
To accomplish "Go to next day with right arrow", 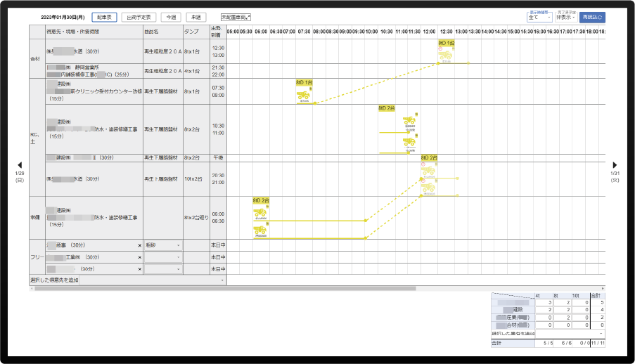I will [615, 164].
